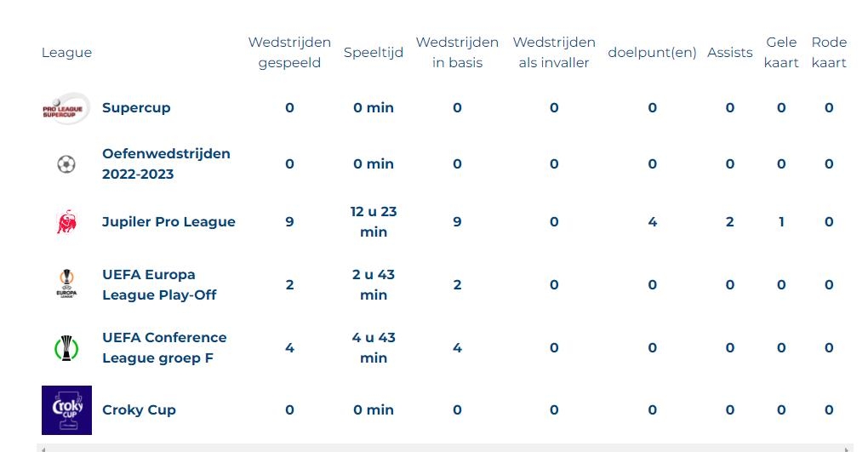This screenshot has height=452, width=868.
Task: Click the Gele kaart column header
Action: pos(781,53)
